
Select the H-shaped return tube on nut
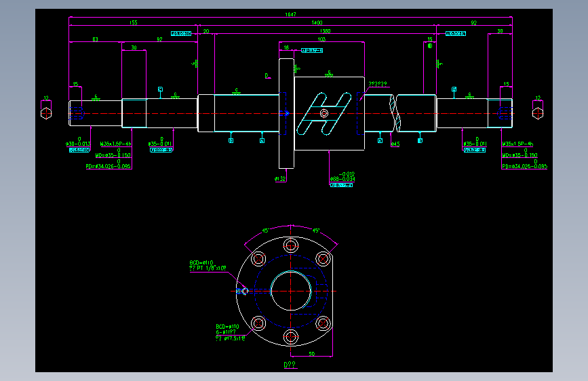click(324, 113)
